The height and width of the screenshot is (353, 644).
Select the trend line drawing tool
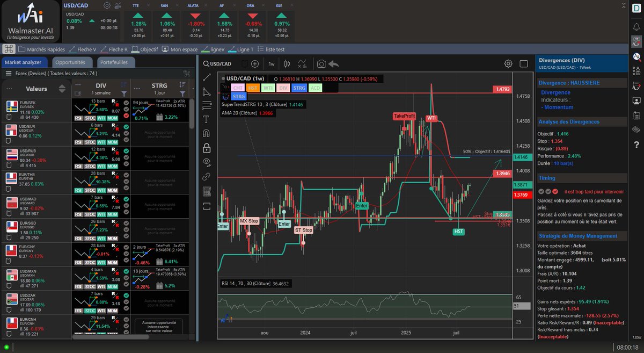tap(207, 77)
